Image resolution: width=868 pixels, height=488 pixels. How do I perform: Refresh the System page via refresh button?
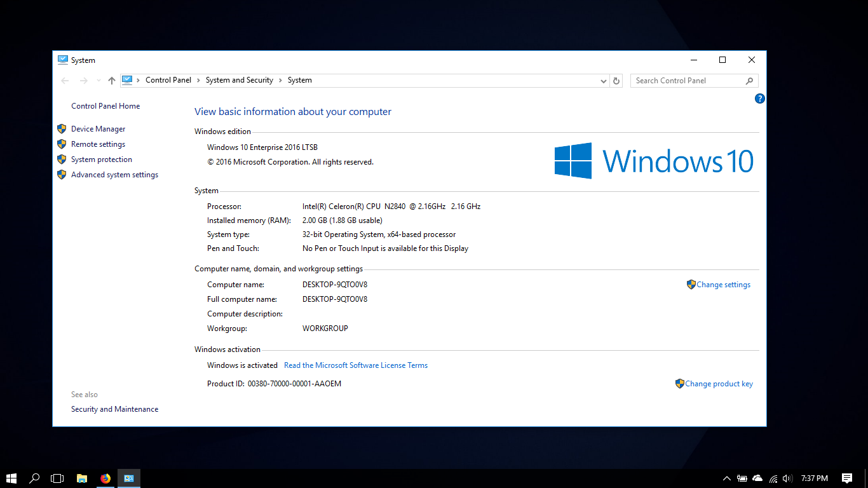[x=616, y=81]
